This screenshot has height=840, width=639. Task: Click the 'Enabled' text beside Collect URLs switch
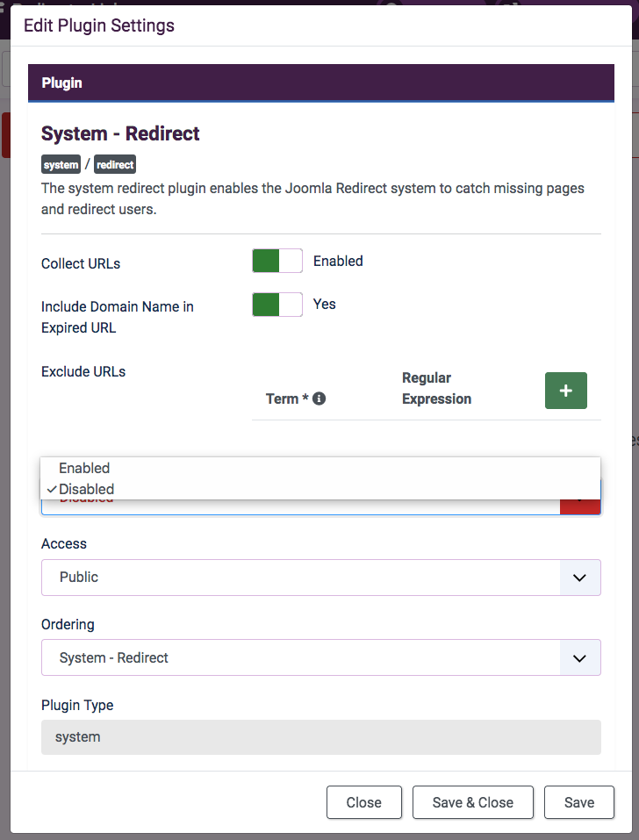(338, 261)
